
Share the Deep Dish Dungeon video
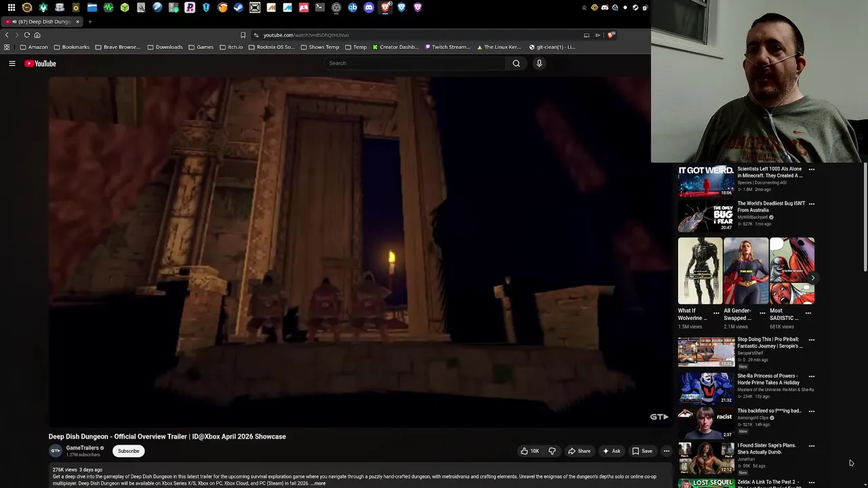579,451
